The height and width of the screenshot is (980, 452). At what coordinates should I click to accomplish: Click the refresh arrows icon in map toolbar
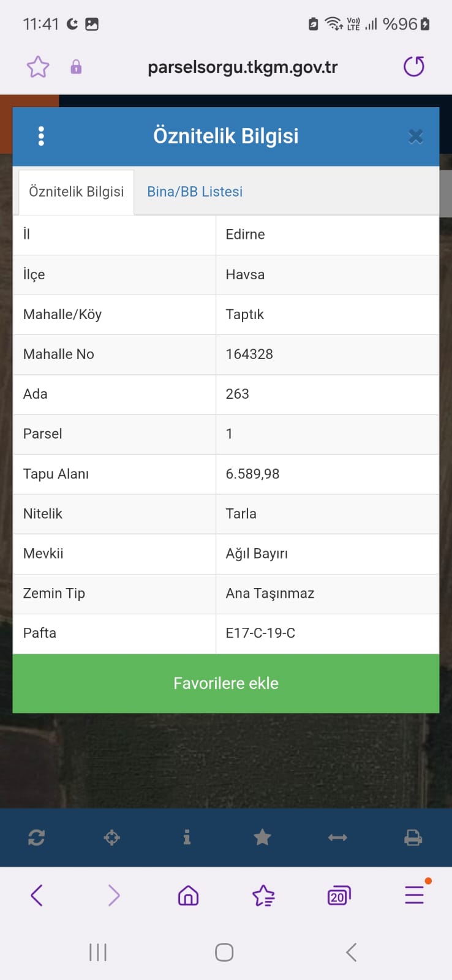coord(37,837)
